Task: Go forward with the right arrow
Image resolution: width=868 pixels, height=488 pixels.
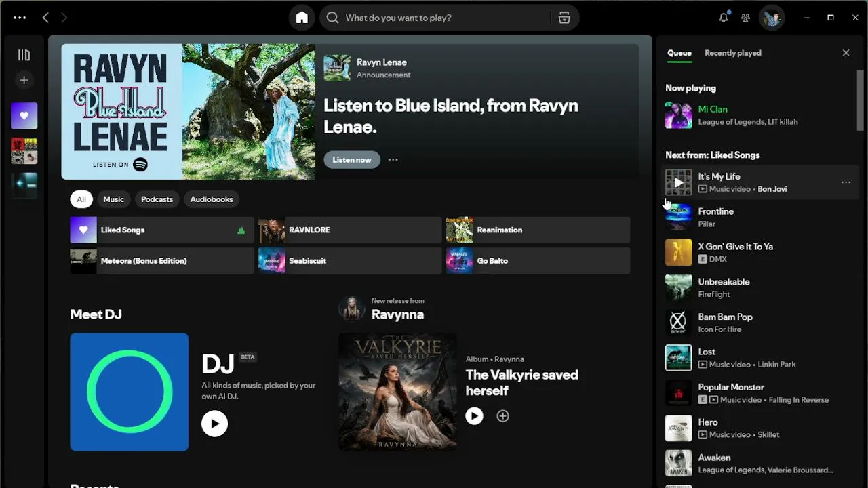Action: pos(64,18)
